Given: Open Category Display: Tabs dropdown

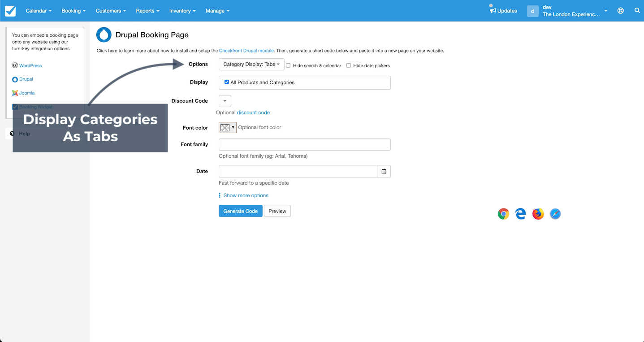Looking at the screenshot, I should coord(251,65).
